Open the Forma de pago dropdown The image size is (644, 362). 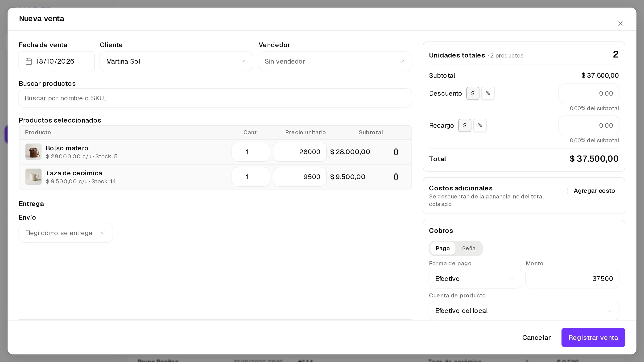[x=475, y=279]
